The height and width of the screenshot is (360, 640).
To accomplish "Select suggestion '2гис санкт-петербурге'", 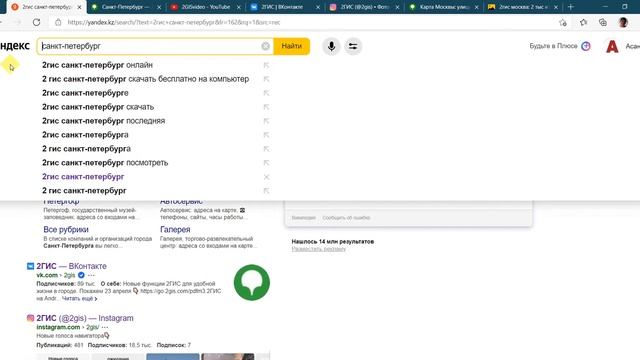I will [x=85, y=93].
